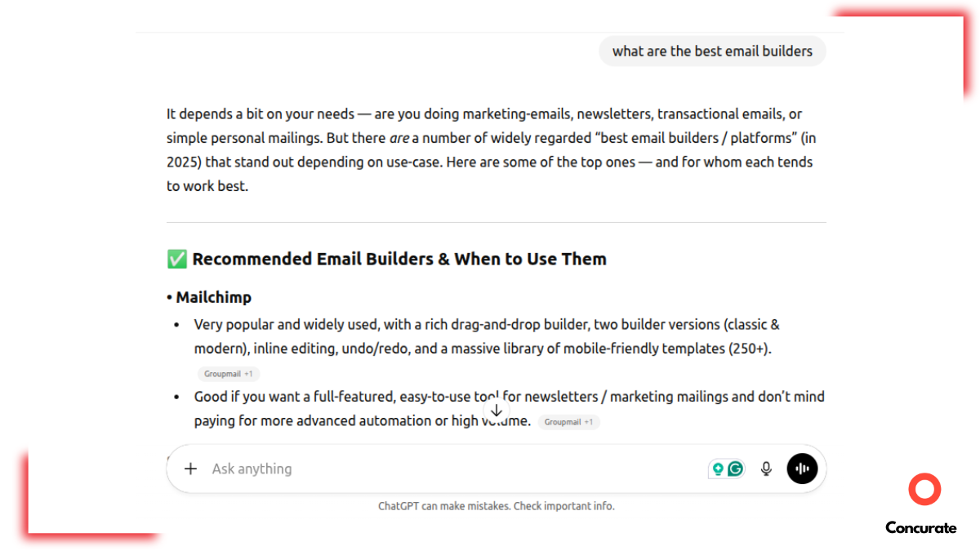
Task: Click the green checkmark emoji in the heading
Action: point(175,259)
